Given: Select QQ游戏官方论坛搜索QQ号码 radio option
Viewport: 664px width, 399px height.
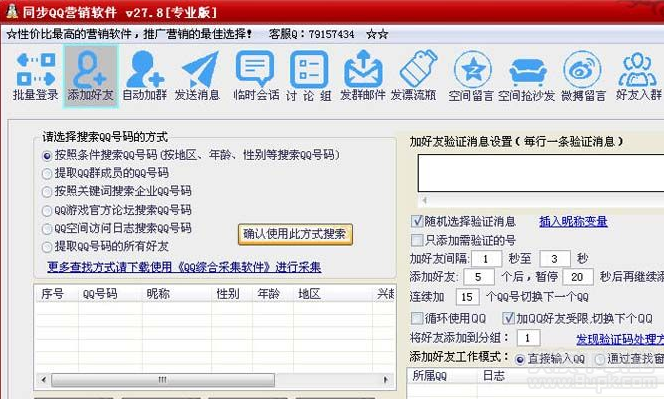Looking at the screenshot, I should (47, 211).
